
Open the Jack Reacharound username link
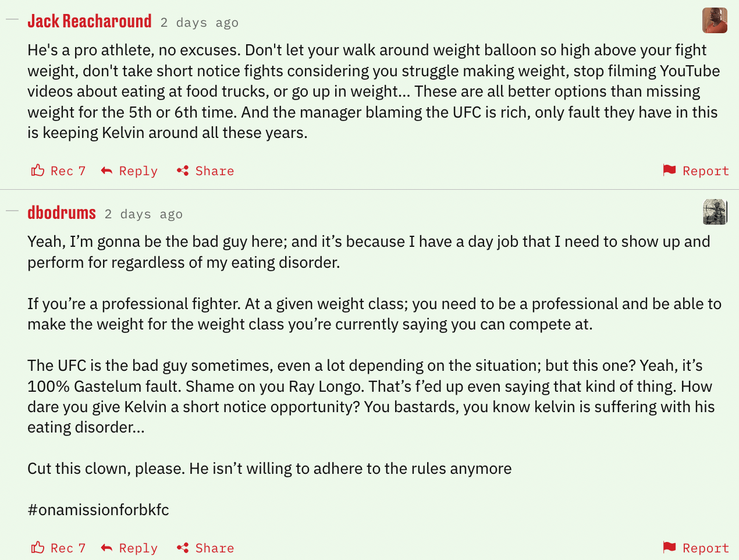pos(90,22)
